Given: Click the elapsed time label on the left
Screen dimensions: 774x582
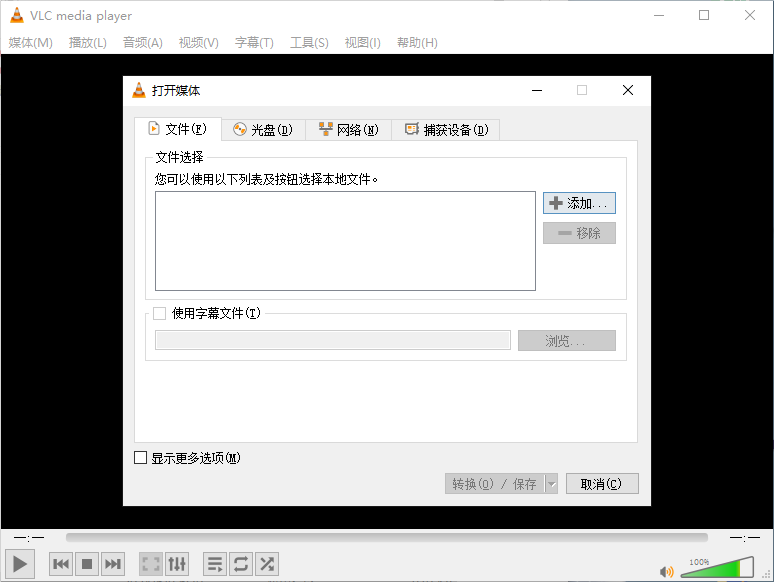Looking at the screenshot, I should (x=29, y=537).
